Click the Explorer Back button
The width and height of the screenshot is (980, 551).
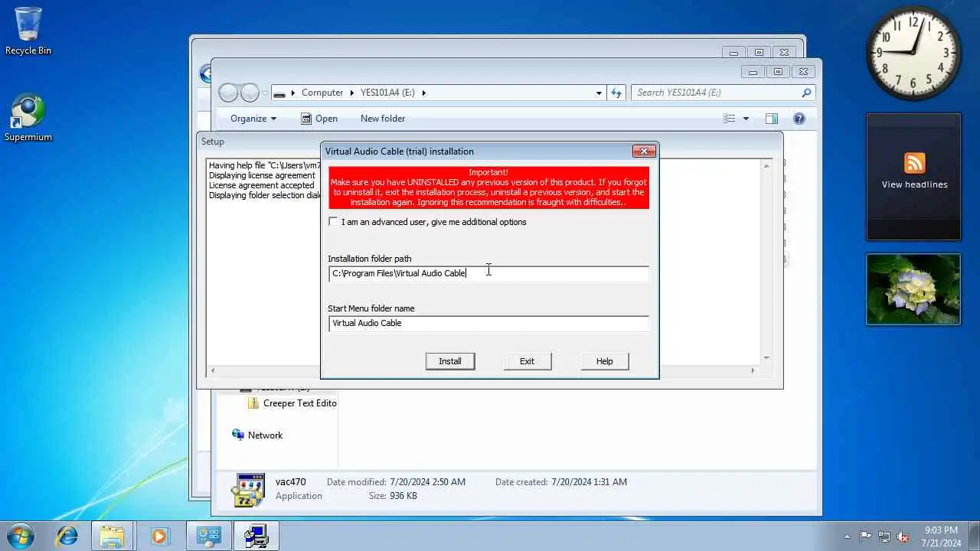228,93
